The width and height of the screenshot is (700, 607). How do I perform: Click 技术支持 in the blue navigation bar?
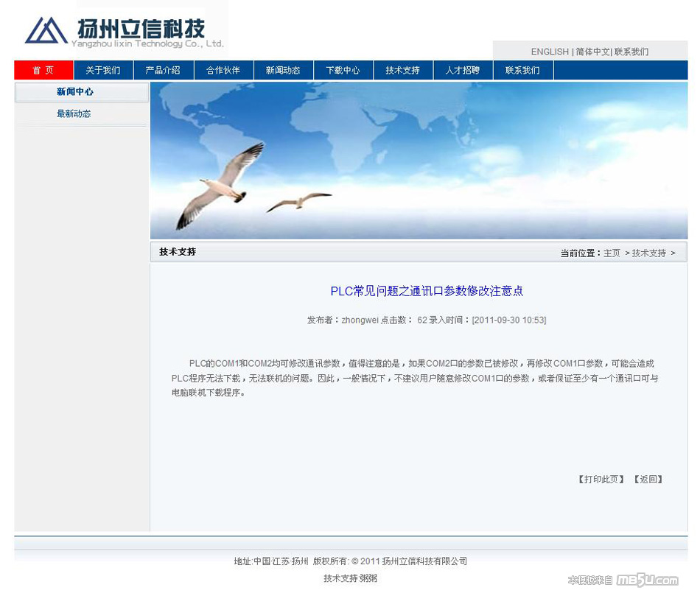(402, 71)
